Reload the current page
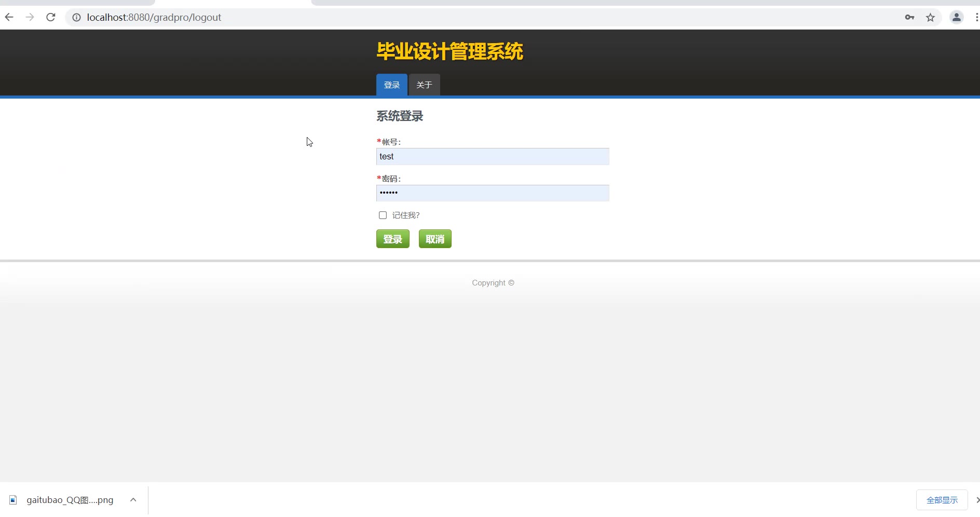Viewport: 980px width, 517px height. 50,17
